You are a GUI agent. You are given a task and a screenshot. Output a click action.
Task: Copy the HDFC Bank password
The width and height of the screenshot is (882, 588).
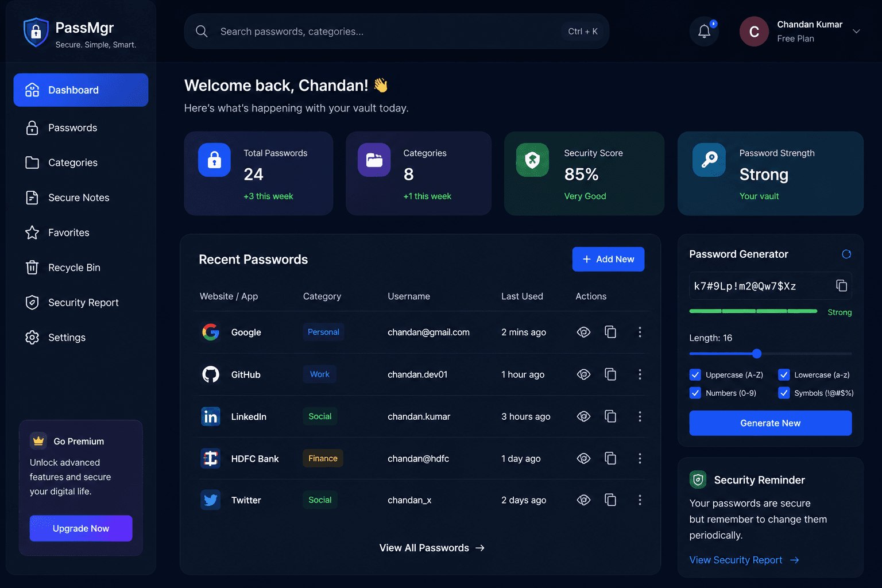610,458
